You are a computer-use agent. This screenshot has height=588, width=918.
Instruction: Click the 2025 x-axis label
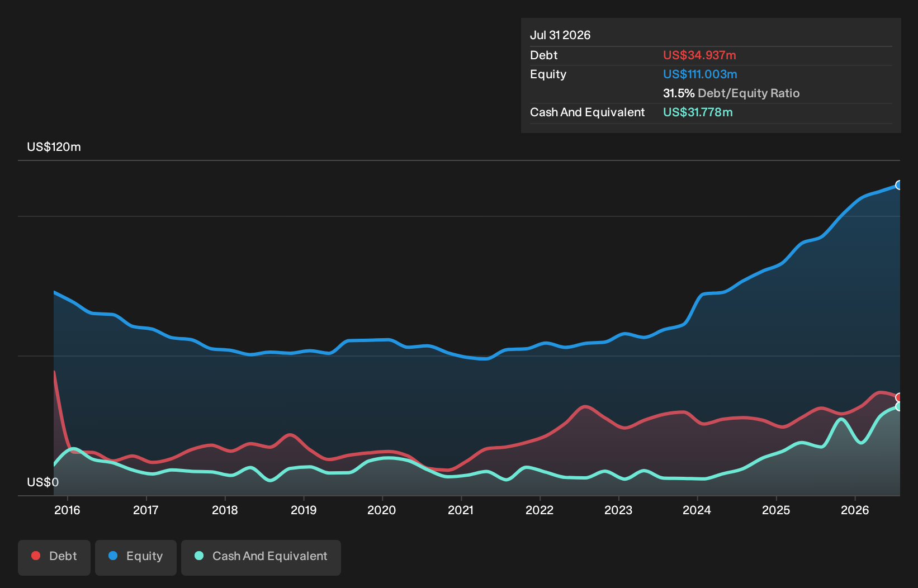point(776,510)
